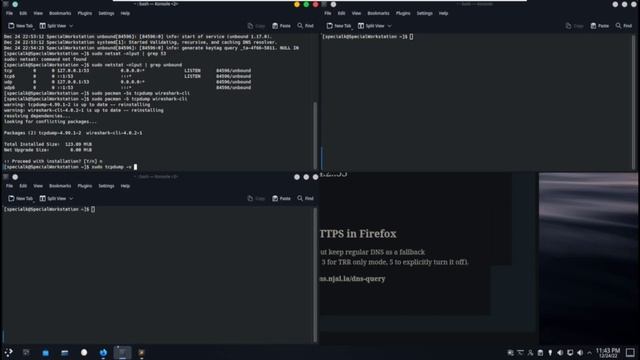Screen dimensions: 640x360
Task: Expand Split View dropdown arrow, bottom-left Konsole
Action: point(71,198)
